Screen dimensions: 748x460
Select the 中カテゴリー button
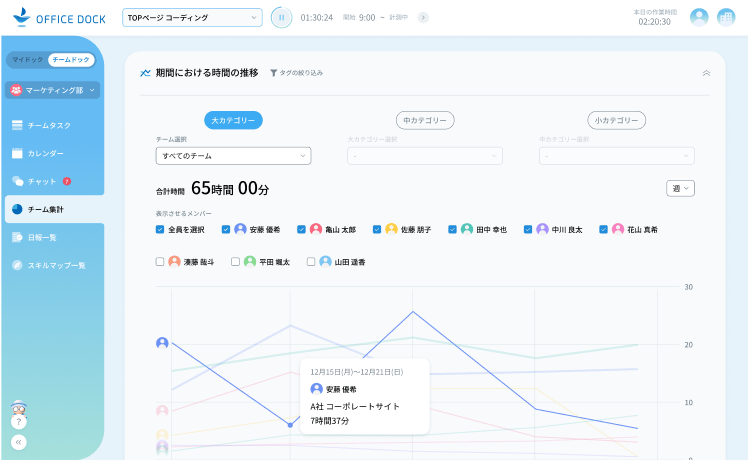(x=425, y=120)
